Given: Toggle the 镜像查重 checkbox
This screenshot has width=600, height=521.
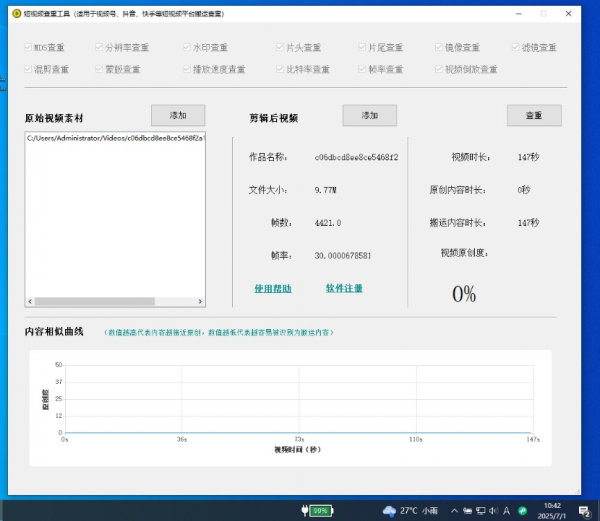Looking at the screenshot, I should (439, 47).
